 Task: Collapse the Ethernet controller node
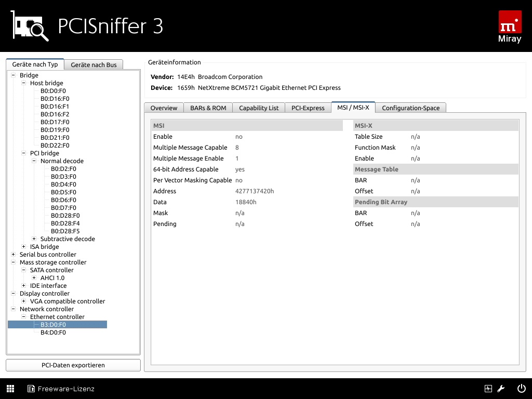24,317
